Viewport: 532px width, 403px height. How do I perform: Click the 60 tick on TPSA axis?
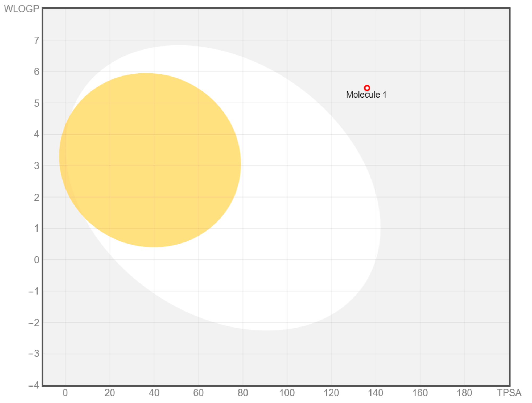click(198, 393)
